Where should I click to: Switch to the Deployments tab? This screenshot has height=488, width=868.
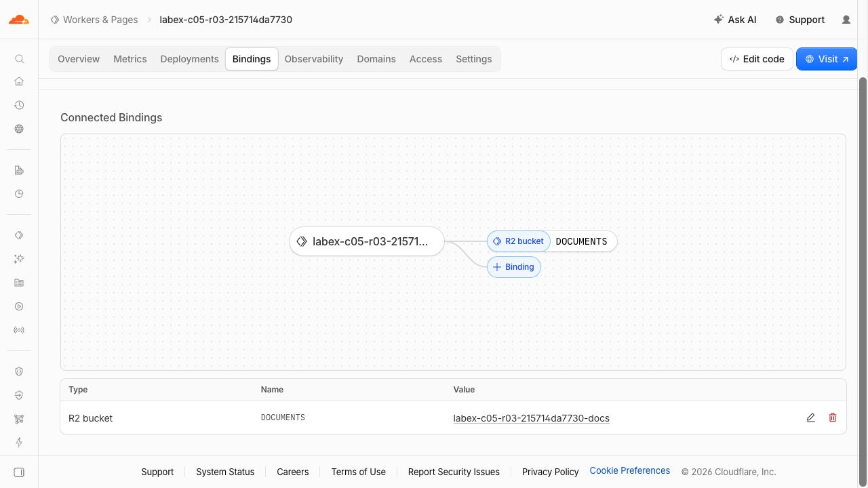[189, 59]
